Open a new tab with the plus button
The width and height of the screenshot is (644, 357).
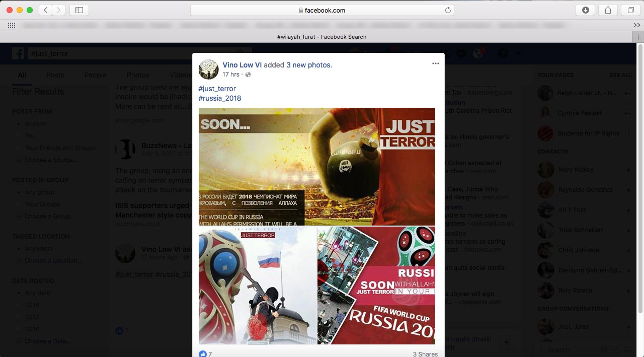tap(638, 37)
